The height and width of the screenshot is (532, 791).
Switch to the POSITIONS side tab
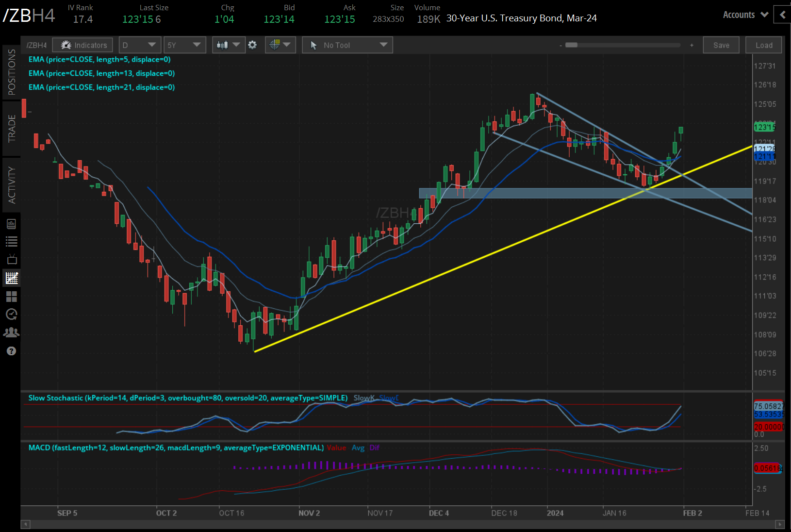12,72
